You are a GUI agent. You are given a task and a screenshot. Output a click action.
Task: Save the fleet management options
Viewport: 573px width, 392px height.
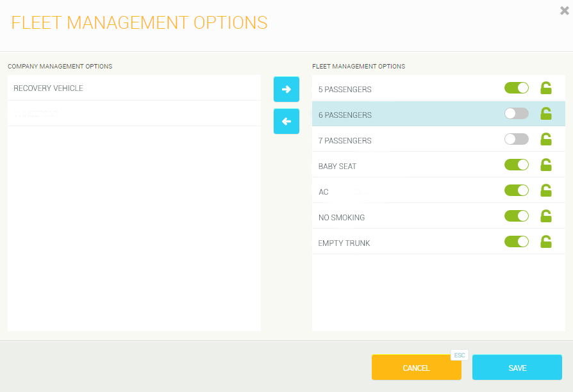[517, 368]
